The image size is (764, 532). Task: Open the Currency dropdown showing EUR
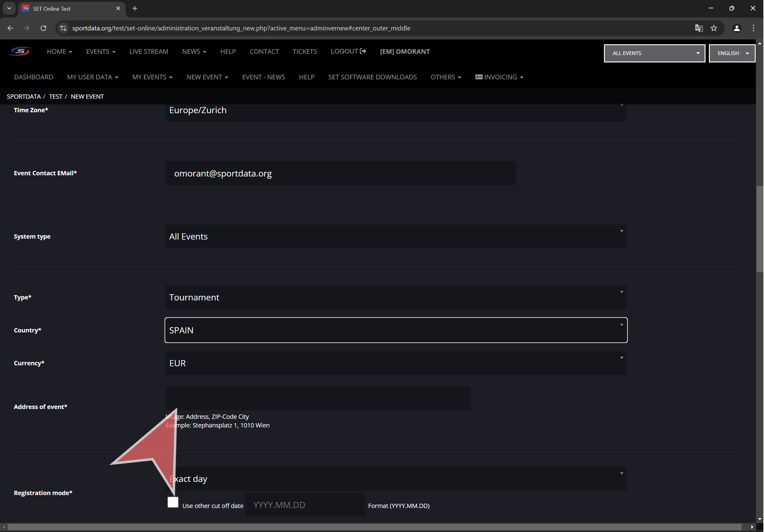pyautogui.click(x=396, y=363)
